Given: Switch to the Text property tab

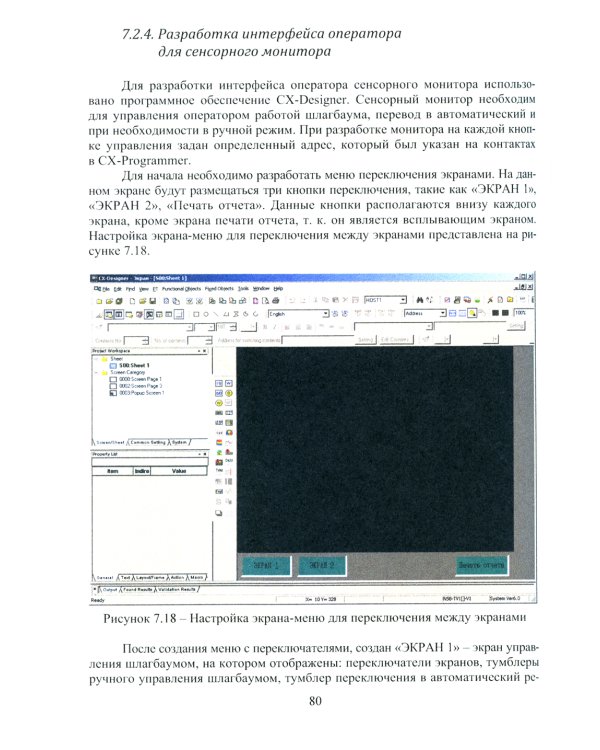Looking at the screenshot, I should pyautogui.click(x=125, y=578).
